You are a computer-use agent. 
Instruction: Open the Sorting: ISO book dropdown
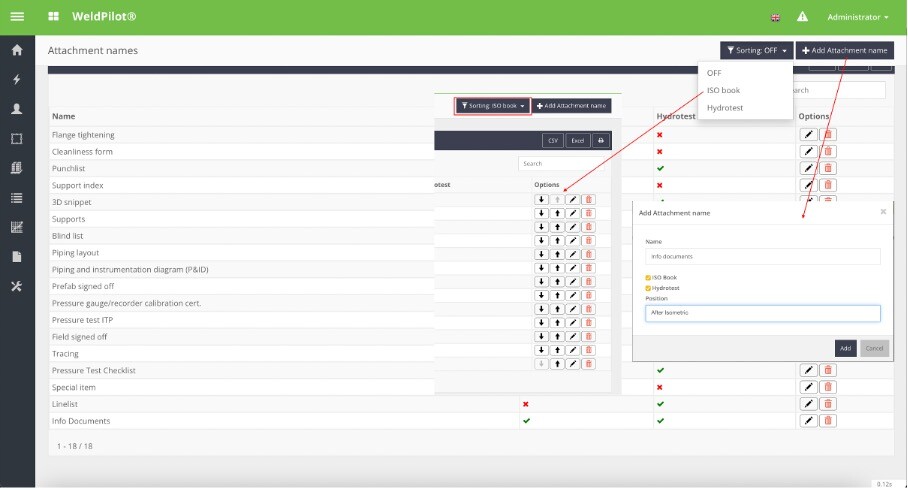(x=492, y=105)
